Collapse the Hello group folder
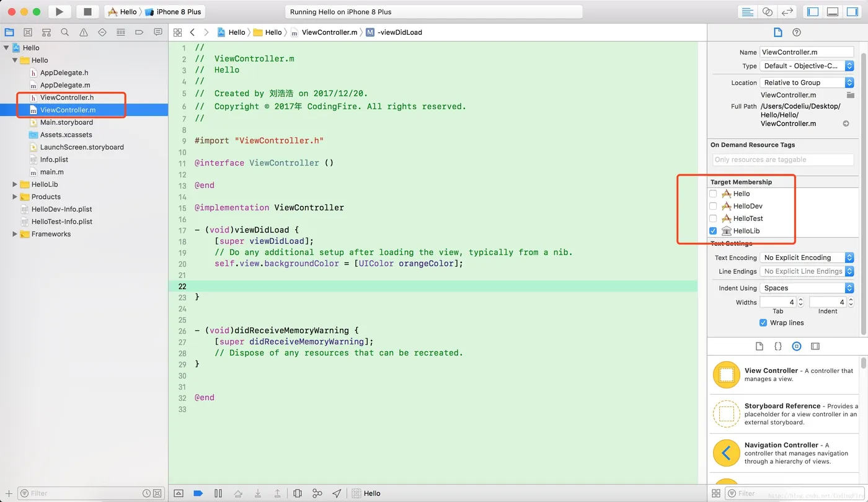This screenshot has height=502, width=868. point(15,60)
